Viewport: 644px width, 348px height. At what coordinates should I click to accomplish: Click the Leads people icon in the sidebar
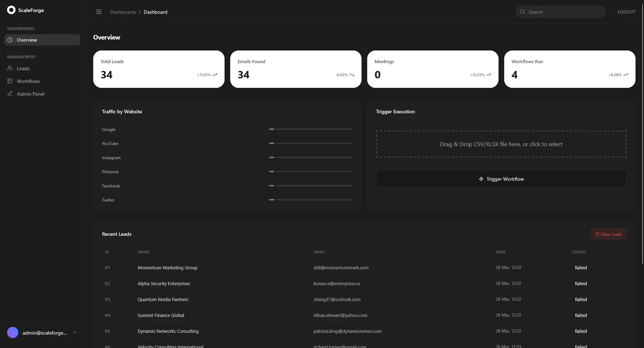coord(10,68)
